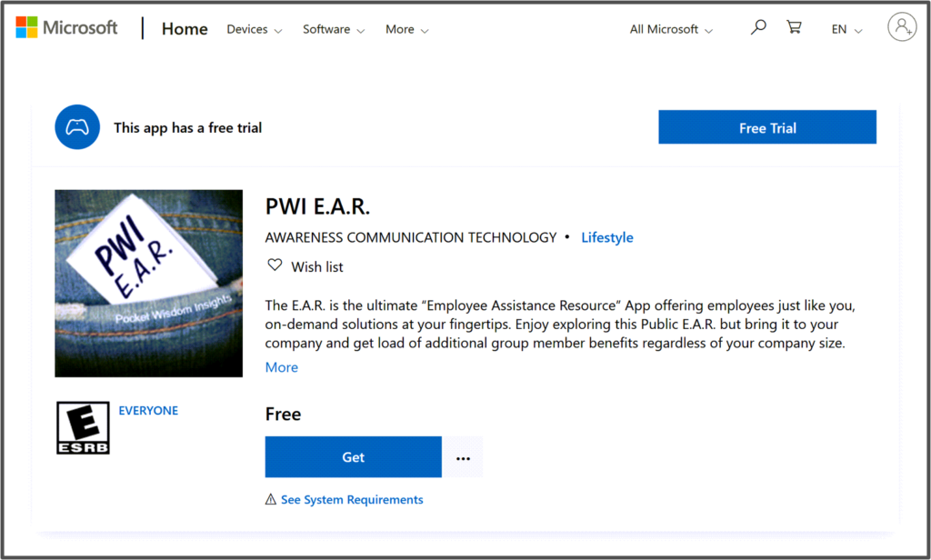
Task: Expand the All Microsoft menu
Action: pyautogui.click(x=671, y=29)
